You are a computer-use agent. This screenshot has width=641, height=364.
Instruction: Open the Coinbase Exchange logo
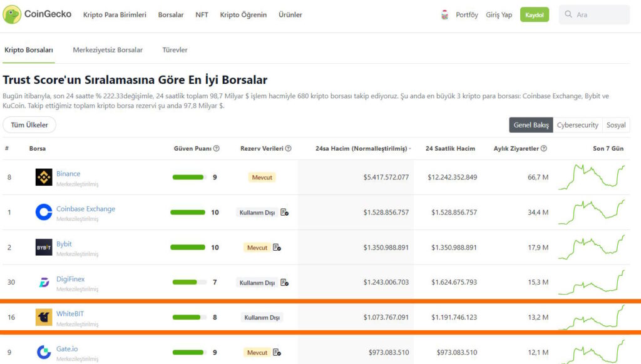(44, 212)
